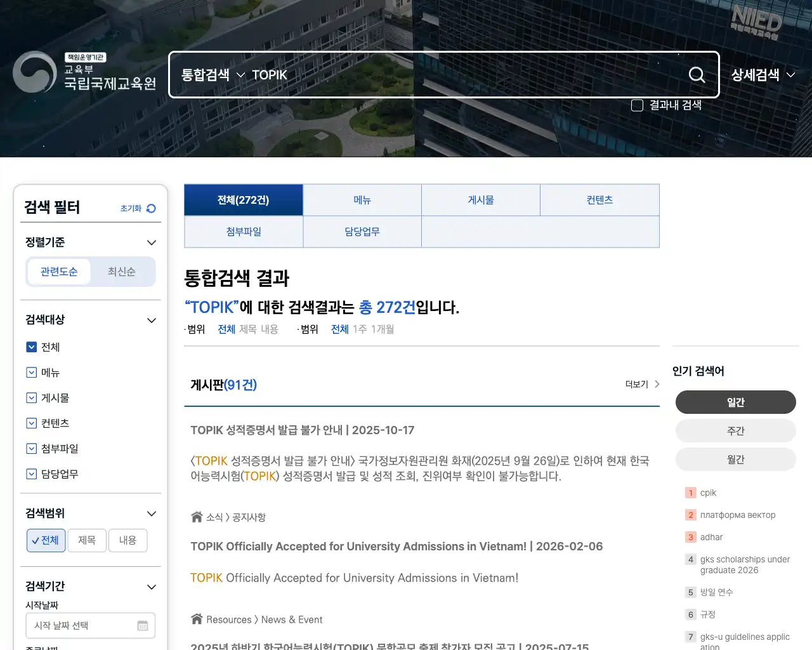Toggle the 전체 search target checkbox
This screenshot has width=812, height=650.
[32, 347]
